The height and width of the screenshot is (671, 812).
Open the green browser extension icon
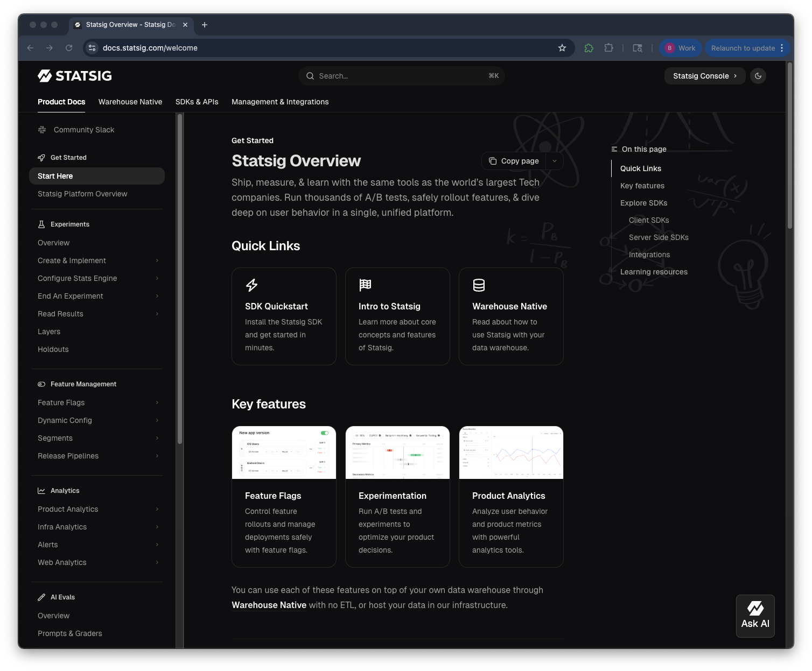coord(589,48)
